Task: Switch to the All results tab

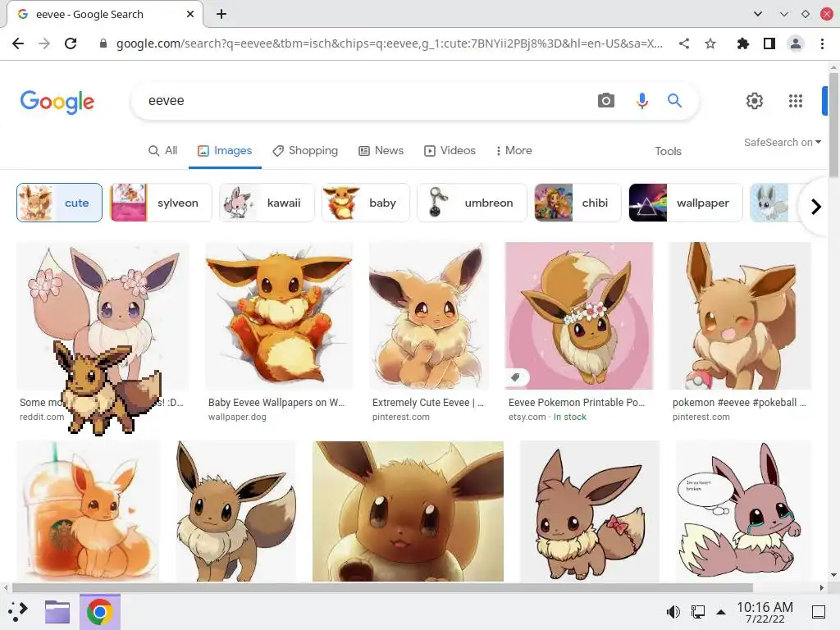Action: click(x=163, y=151)
